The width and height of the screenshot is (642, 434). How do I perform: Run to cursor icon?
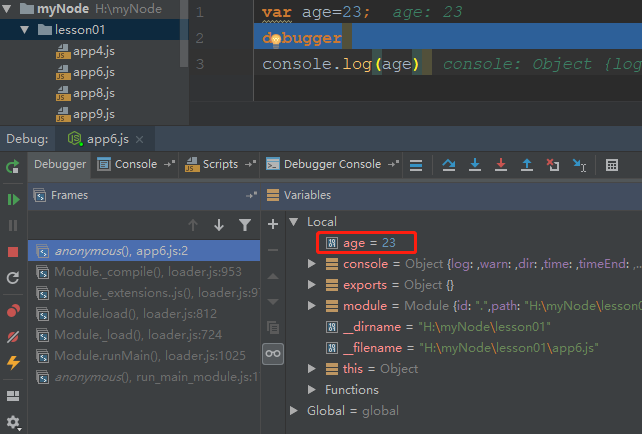[x=579, y=165]
